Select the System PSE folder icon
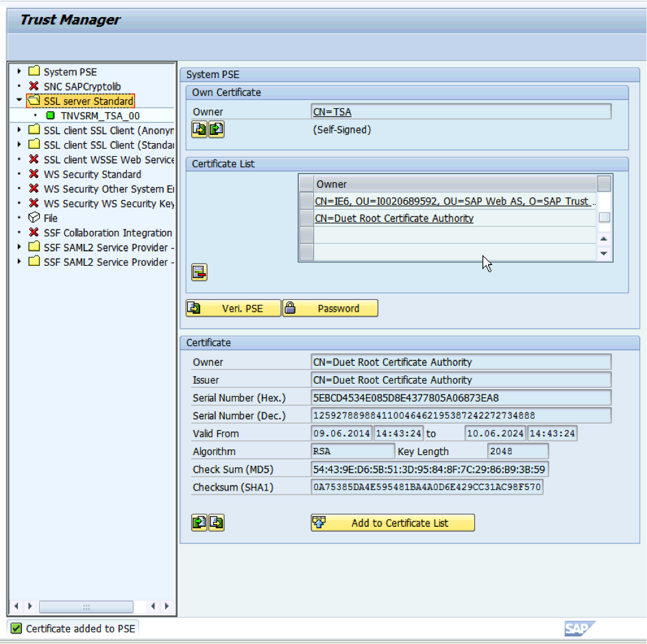 coord(34,71)
